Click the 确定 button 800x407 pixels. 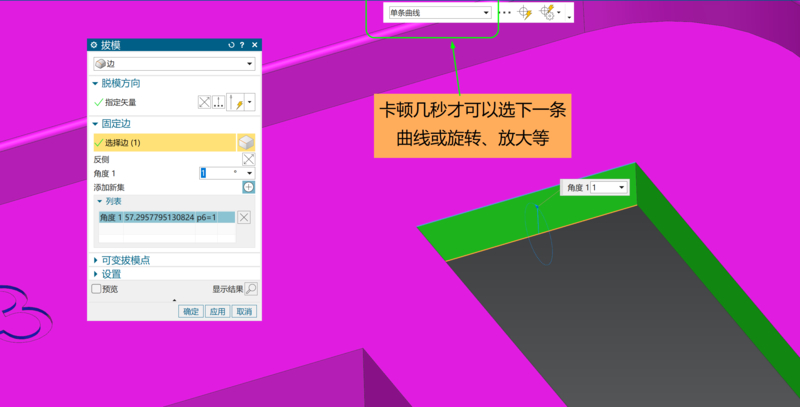pos(191,311)
